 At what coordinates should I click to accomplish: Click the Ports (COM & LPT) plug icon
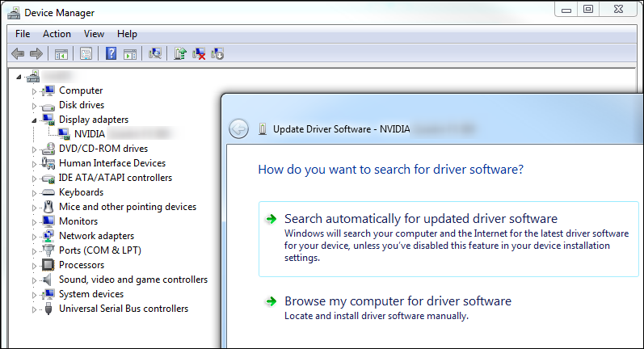(48, 250)
